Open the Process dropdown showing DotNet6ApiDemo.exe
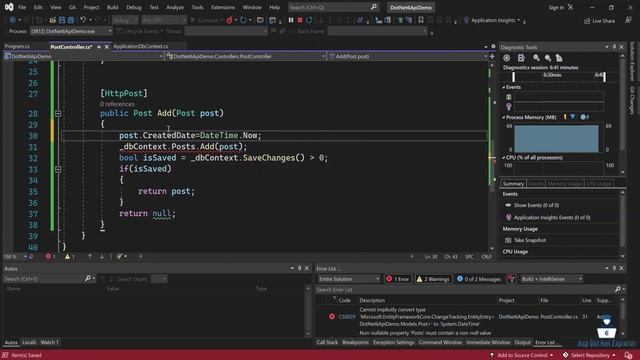The image size is (640, 360). click(71, 31)
